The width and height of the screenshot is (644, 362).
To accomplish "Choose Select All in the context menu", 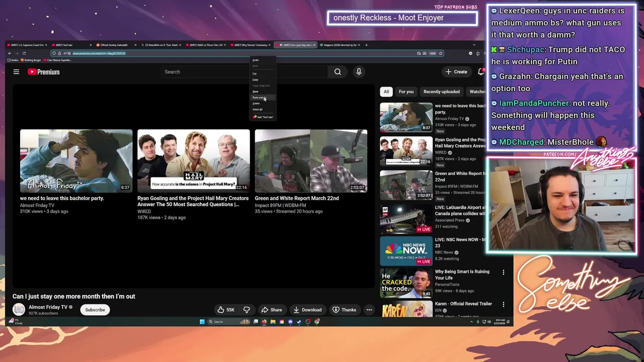I will (257, 109).
